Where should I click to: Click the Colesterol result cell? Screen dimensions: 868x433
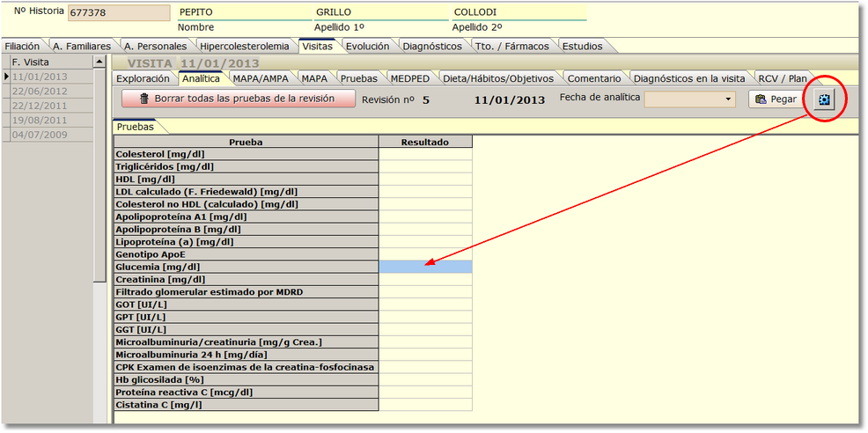click(426, 154)
